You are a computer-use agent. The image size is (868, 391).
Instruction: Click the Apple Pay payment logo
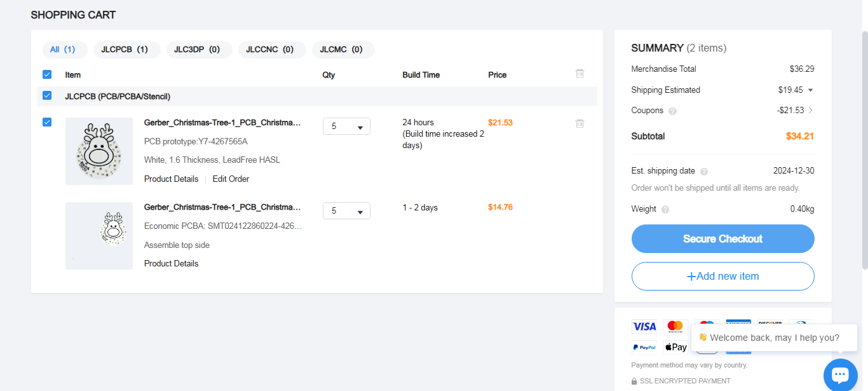(x=675, y=347)
